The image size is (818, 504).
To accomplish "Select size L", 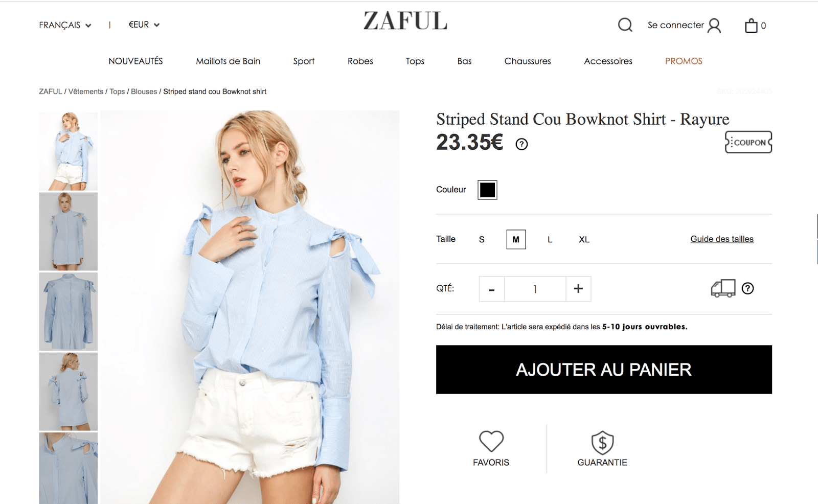I will (x=550, y=239).
